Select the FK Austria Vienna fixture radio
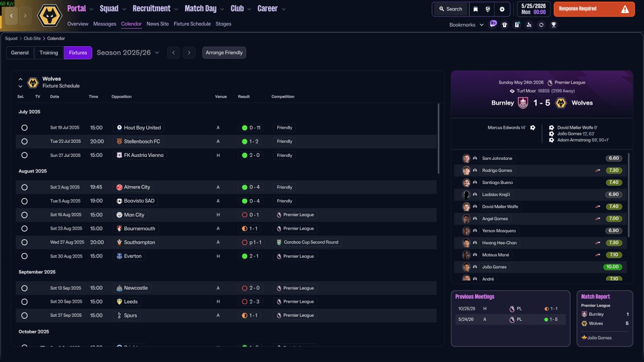The width and height of the screenshot is (644, 362). (24, 155)
